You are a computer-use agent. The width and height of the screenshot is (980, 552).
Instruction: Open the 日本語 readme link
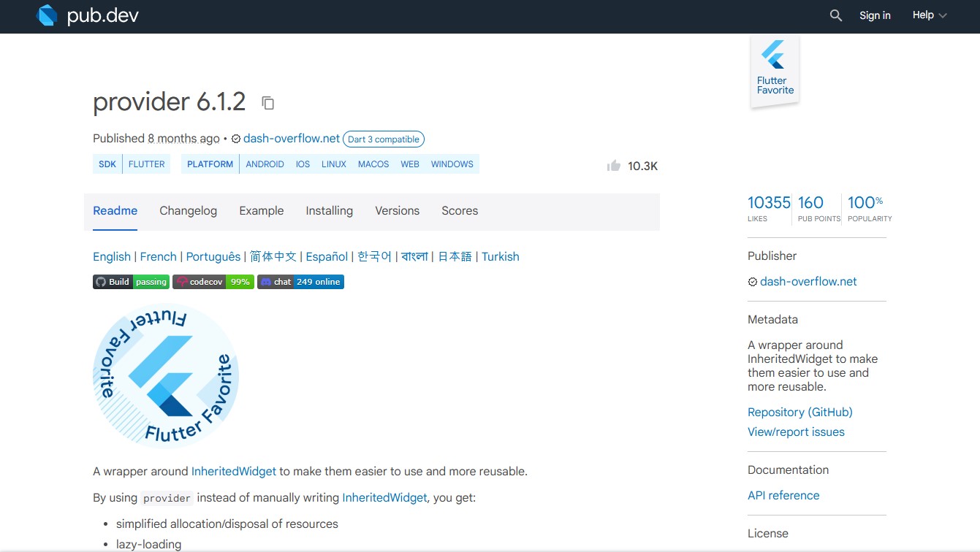[x=455, y=256]
